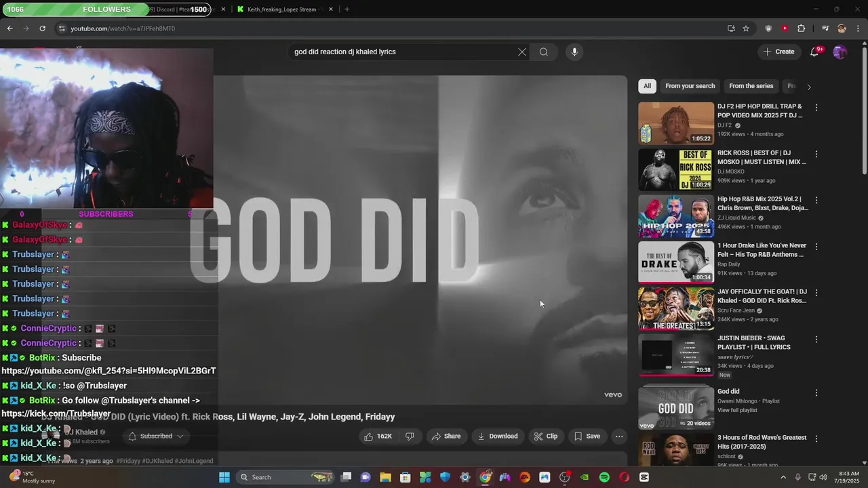The height and width of the screenshot is (488, 868).
Task: Dislike the God Did video
Action: (410, 436)
